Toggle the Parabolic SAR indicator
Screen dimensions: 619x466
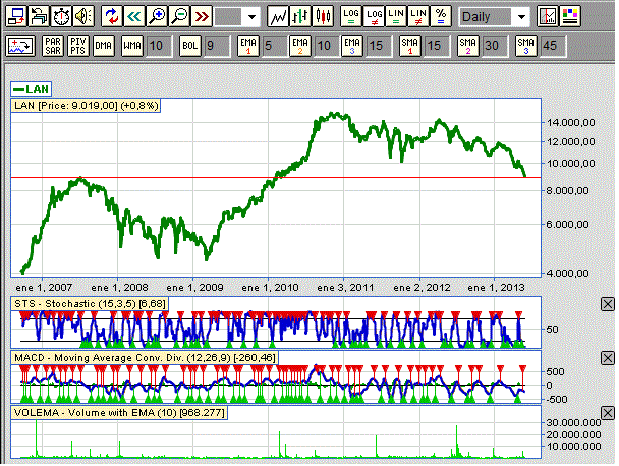(52, 46)
